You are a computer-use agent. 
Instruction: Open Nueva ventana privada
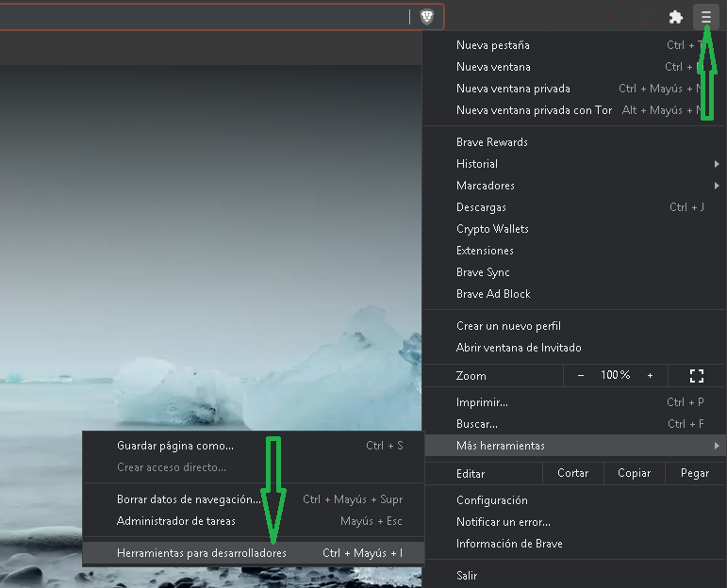[574, 89]
